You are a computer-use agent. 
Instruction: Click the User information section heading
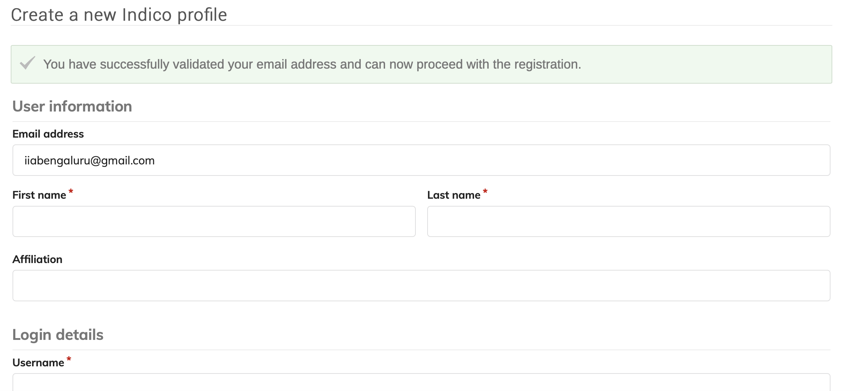tap(72, 107)
